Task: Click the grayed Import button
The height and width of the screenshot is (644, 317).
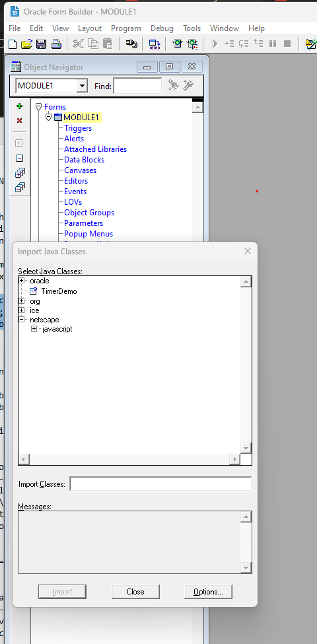Action: point(63,592)
